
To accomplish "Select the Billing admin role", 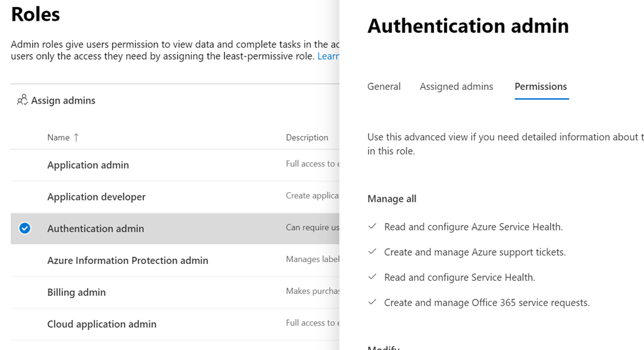I will [76, 292].
